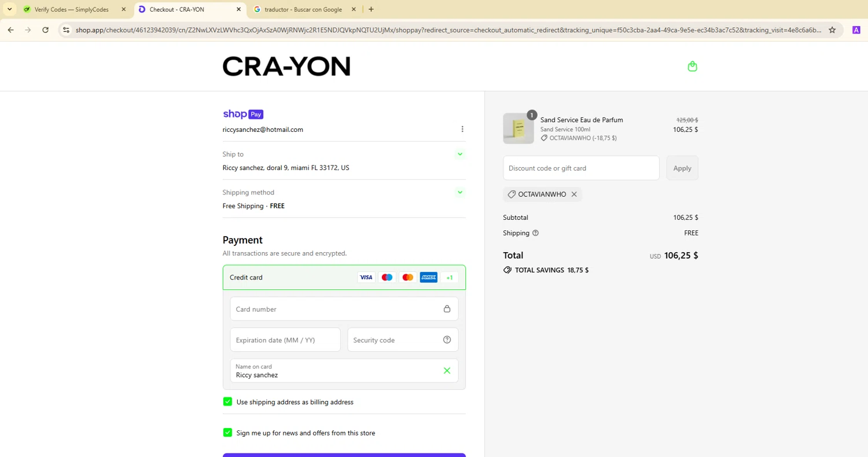
Task: Reload the checkout page
Action: coord(45,30)
